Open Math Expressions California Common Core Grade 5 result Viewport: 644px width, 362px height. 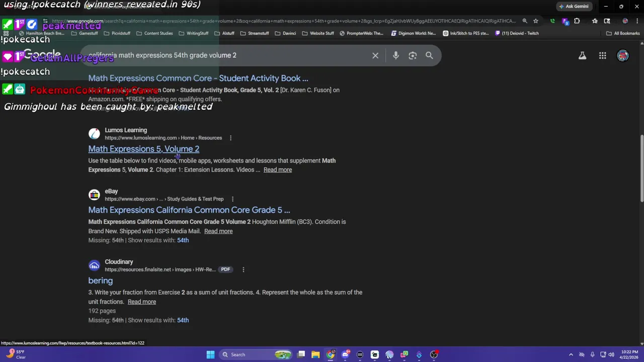coord(189,210)
